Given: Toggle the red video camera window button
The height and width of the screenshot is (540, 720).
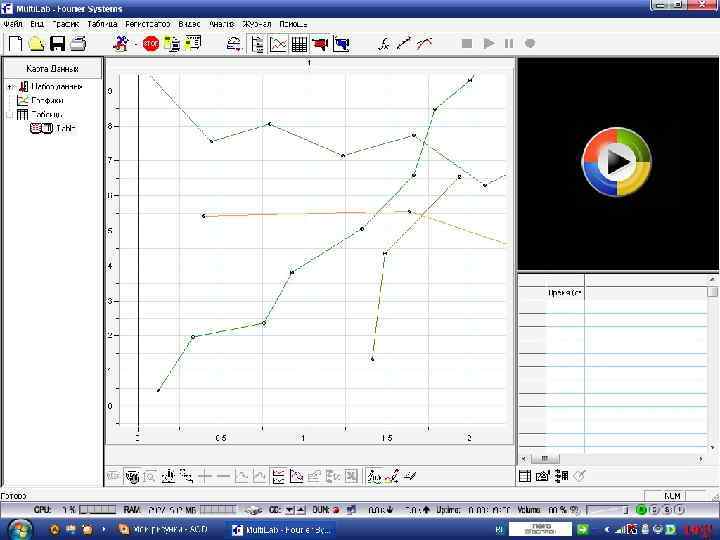Looking at the screenshot, I should coord(320,44).
